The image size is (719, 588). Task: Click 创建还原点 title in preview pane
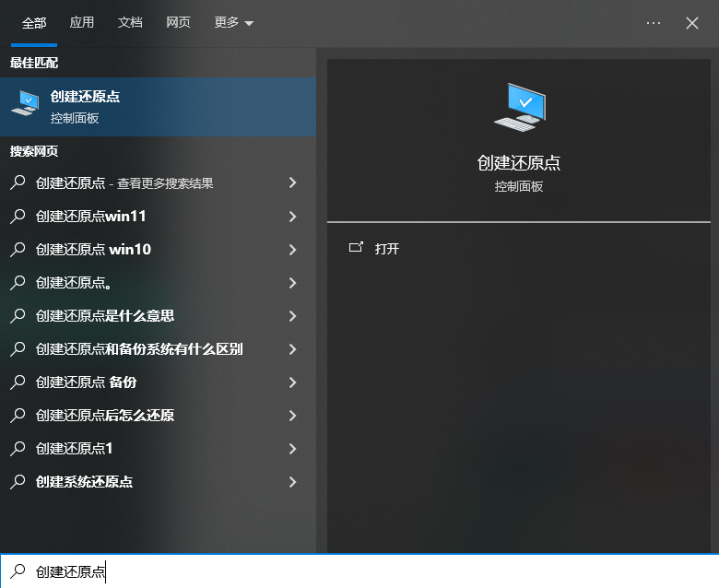[x=519, y=163]
